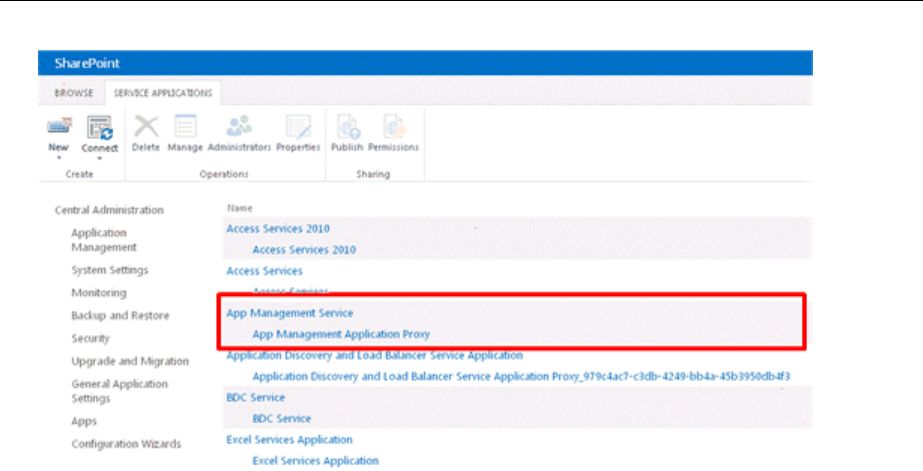Open the Monitoring sidebar link

click(99, 293)
